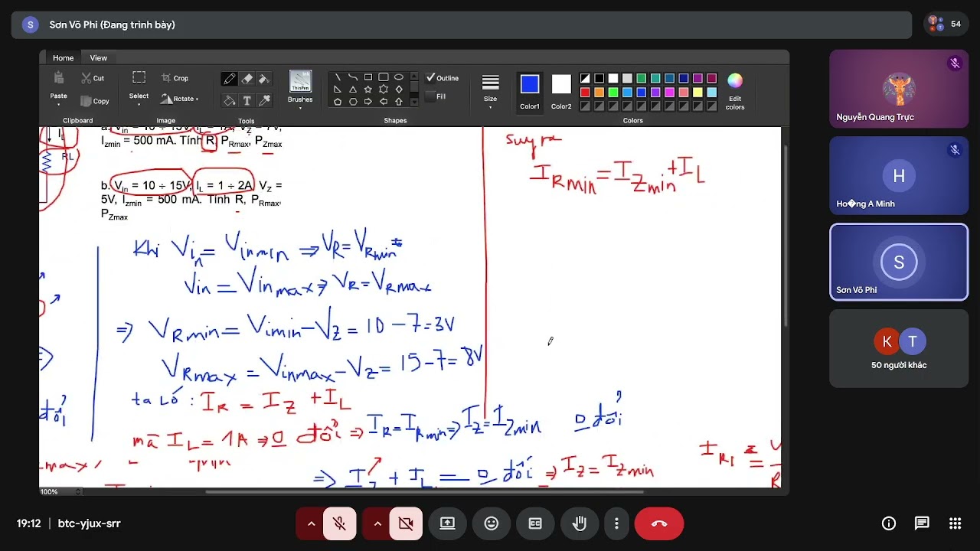Select the Text tool
Screen dimensions: 980x551
(247, 100)
